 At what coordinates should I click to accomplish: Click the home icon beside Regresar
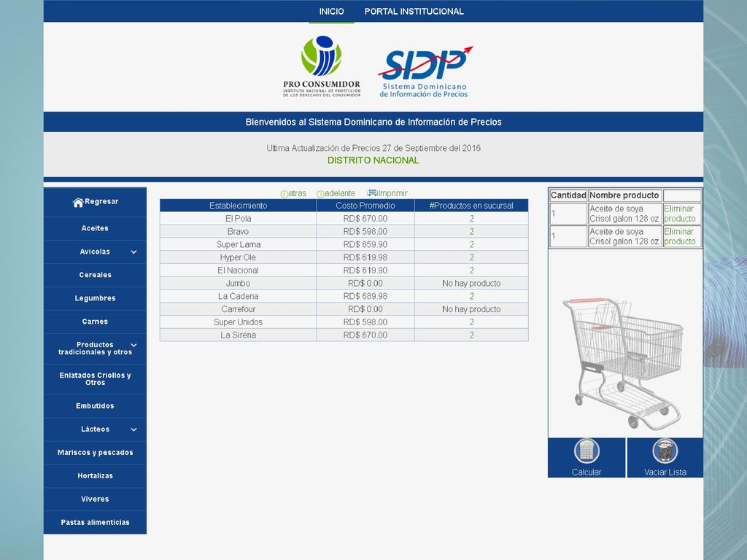78,203
